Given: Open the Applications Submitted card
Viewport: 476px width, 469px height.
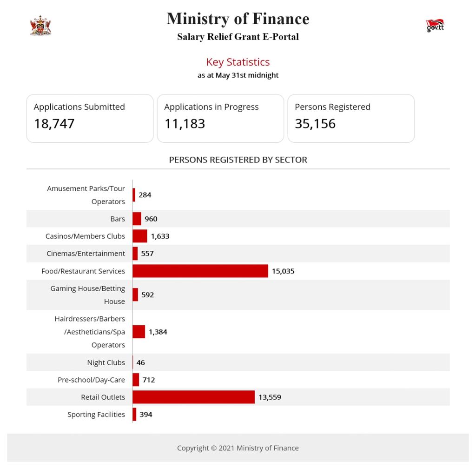Looking at the screenshot, I should click(x=90, y=118).
